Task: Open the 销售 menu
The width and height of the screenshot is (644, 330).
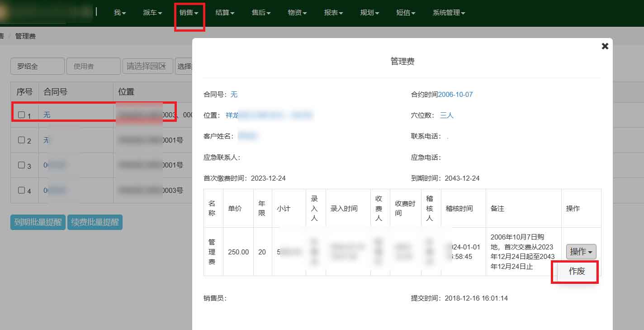Action: pyautogui.click(x=189, y=13)
